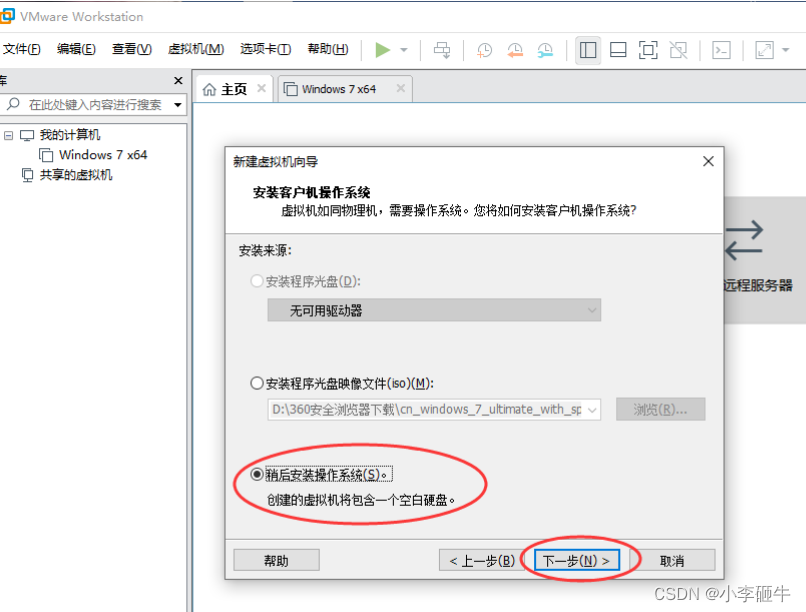Open the ISO file path combo box
This screenshot has height=612, width=806.
(x=434, y=410)
